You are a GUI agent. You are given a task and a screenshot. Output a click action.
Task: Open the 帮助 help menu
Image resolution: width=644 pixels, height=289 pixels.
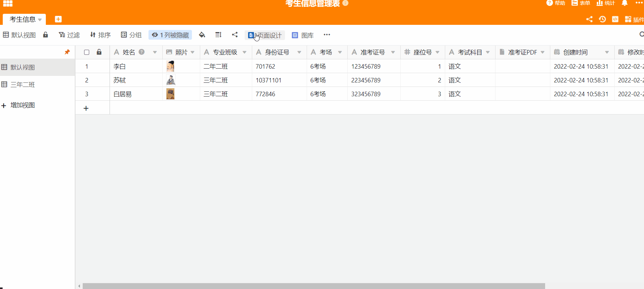pyautogui.click(x=556, y=3)
